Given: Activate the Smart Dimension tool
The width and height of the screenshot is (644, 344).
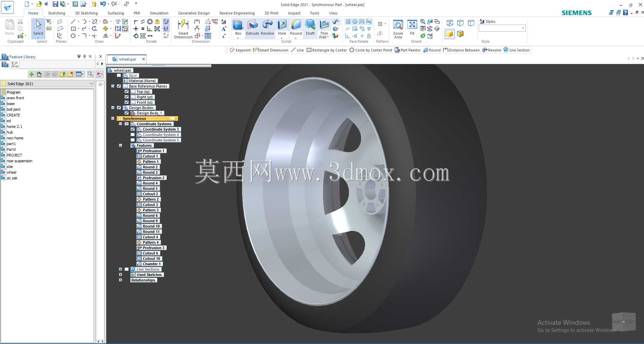Looking at the screenshot, I should coord(183,29).
